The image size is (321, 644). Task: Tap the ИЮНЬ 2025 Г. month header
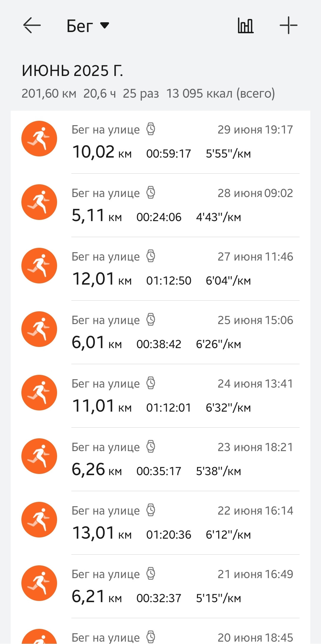pos(72,71)
